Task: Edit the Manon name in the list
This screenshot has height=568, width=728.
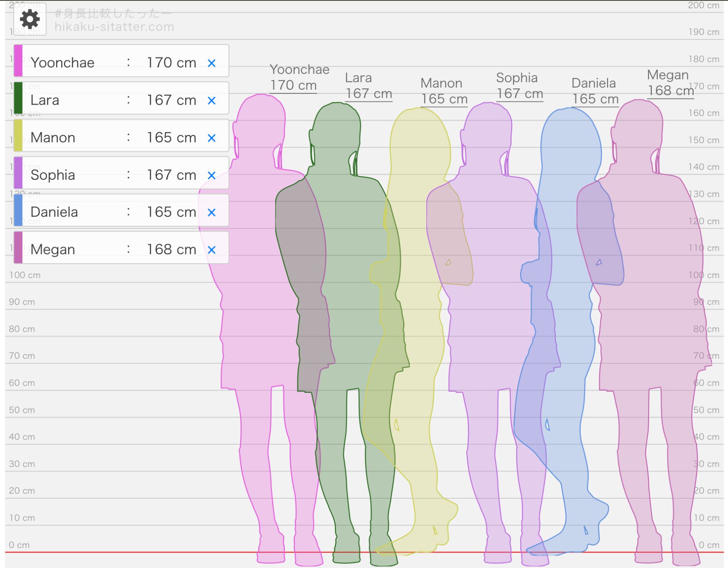Action: point(53,137)
